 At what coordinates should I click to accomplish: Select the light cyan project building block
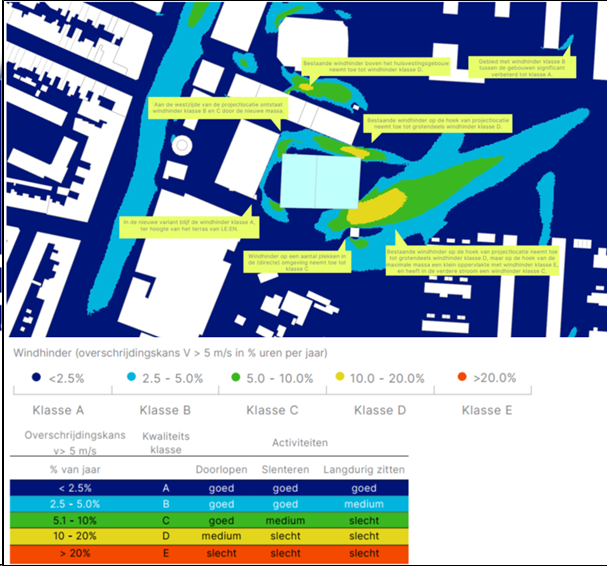(320, 181)
